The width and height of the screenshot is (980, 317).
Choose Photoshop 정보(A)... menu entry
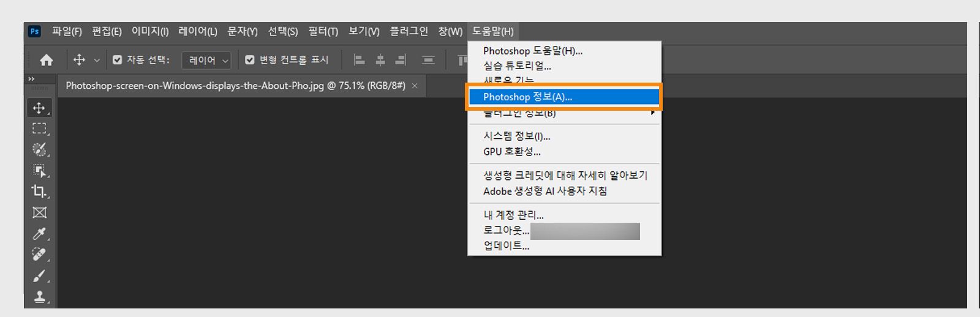tap(564, 97)
